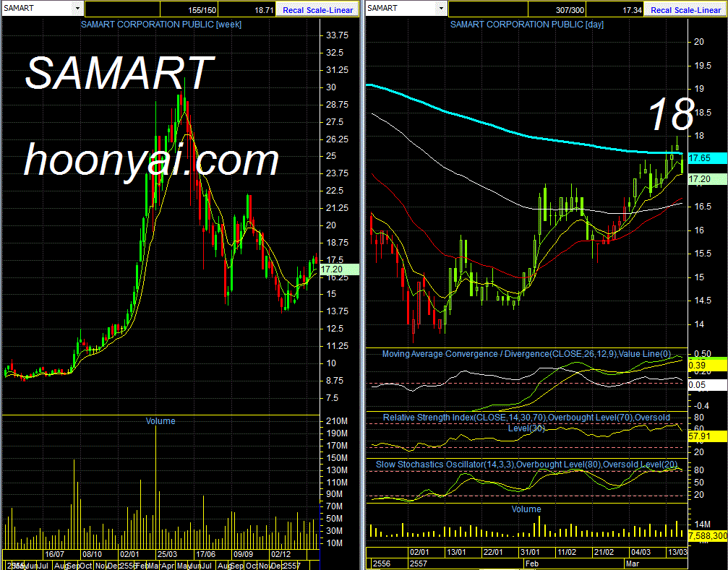Select the 307/300 bar count field
The height and width of the screenshot is (570, 728).
(x=556, y=9)
